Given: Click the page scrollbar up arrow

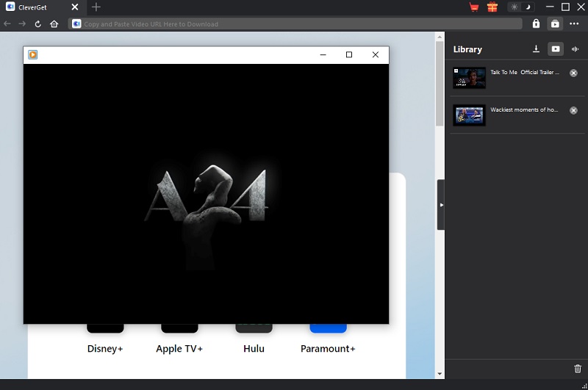Looking at the screenshot, I should click(x=440, y=37).
